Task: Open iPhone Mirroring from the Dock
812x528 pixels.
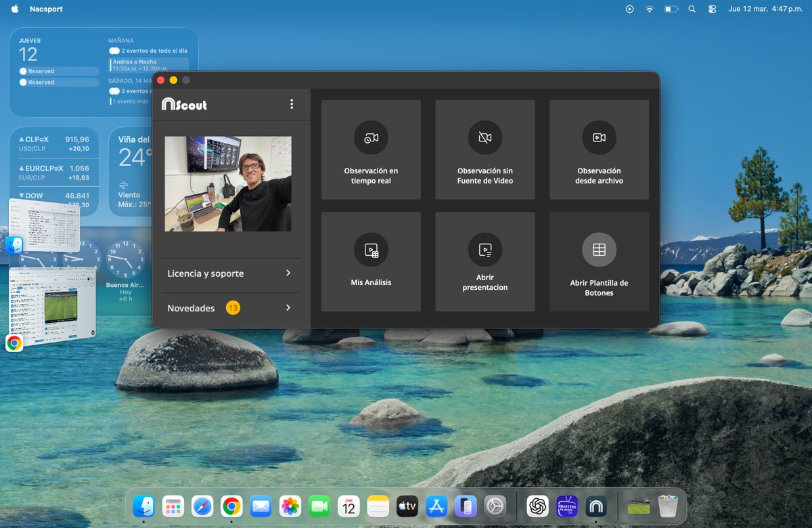Action: pos(466,506)
